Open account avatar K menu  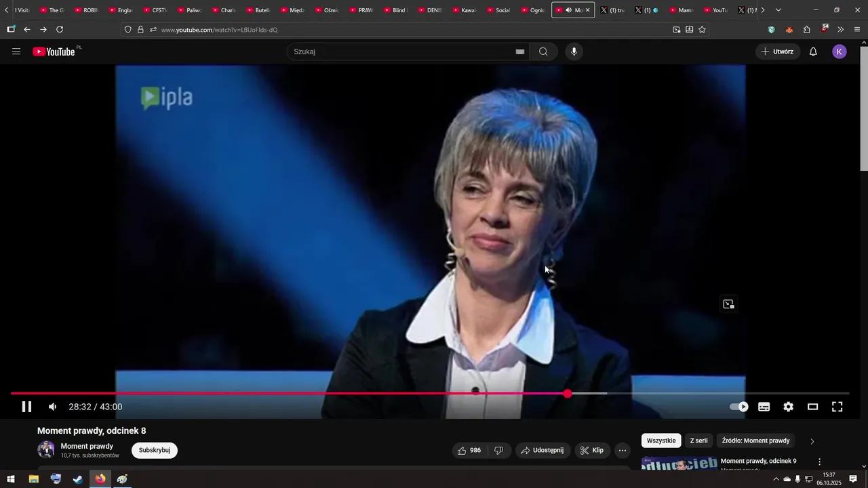tap(840, 52)
